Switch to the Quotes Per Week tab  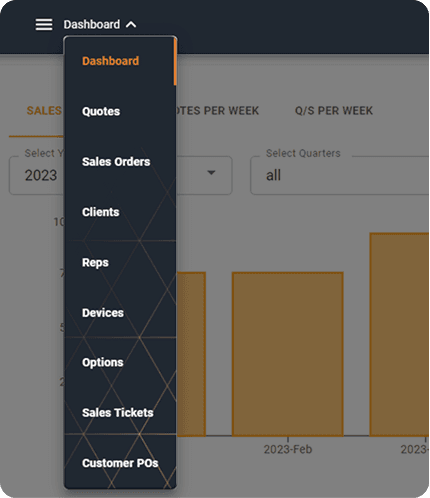pyautogui.click(x=217, y=111)
